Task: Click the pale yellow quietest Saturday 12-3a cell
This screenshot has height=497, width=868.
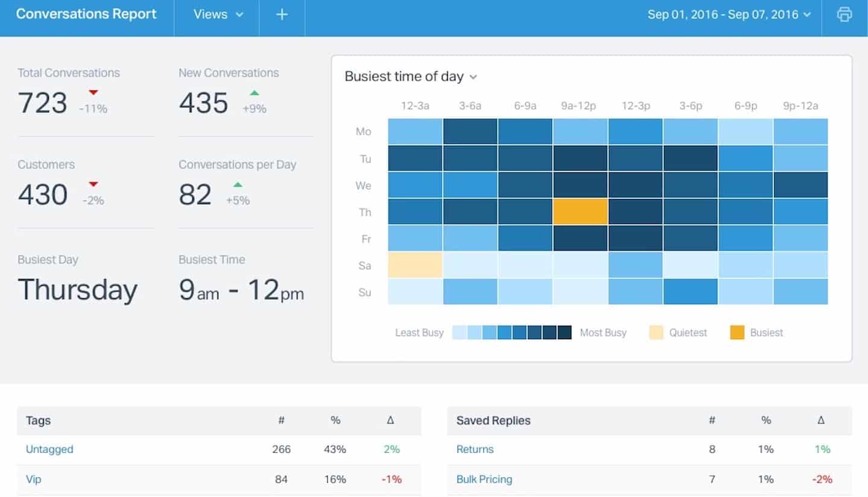Action: [415, 265]
